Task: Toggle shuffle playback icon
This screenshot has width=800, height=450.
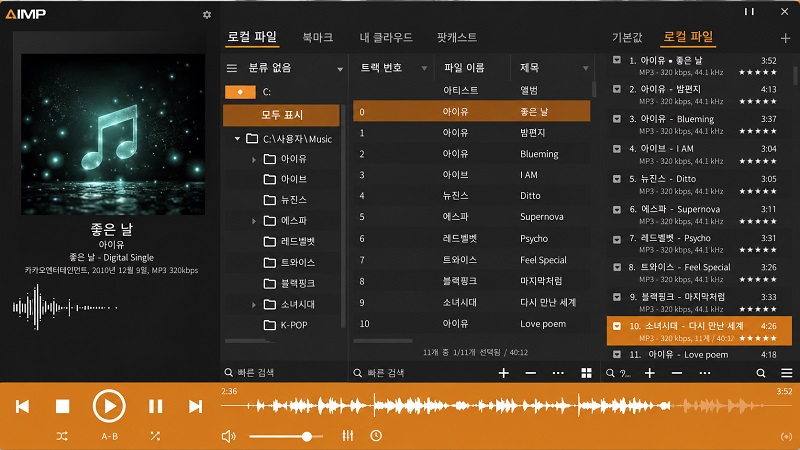Action: click(x=155, y=436)
